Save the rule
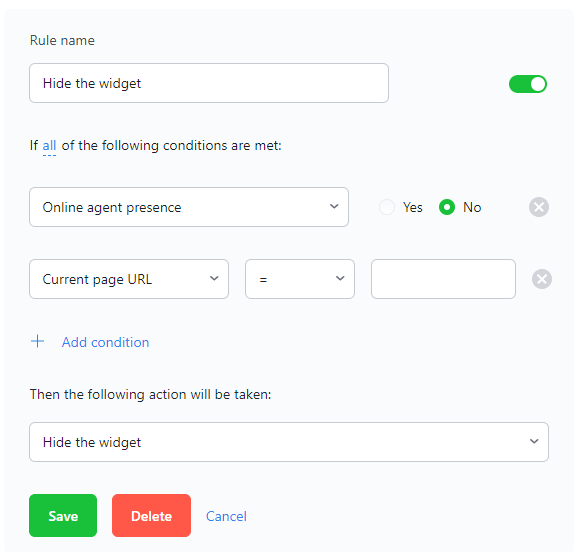579x552 pixels. click(x=63, y=515)
